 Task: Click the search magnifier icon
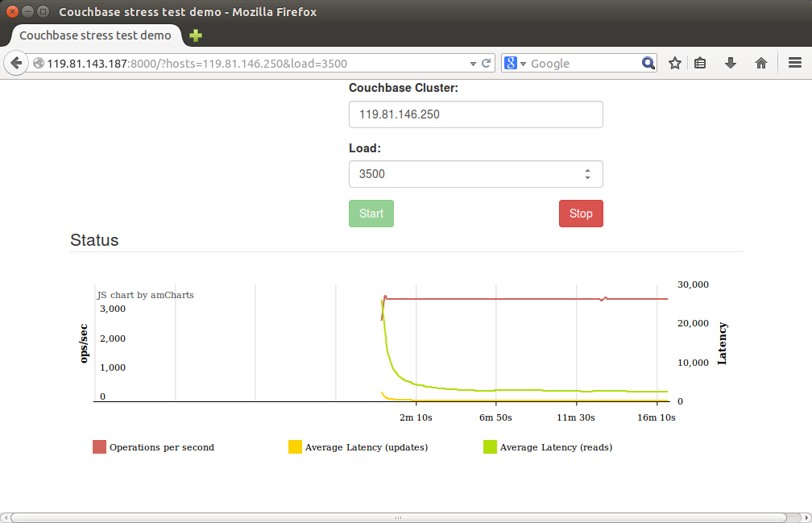pos(648,63)
